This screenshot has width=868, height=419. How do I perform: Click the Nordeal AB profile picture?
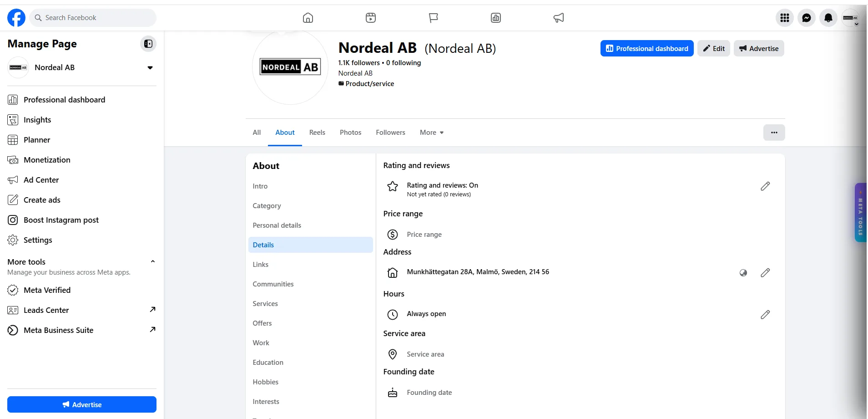tap(290, 66)
